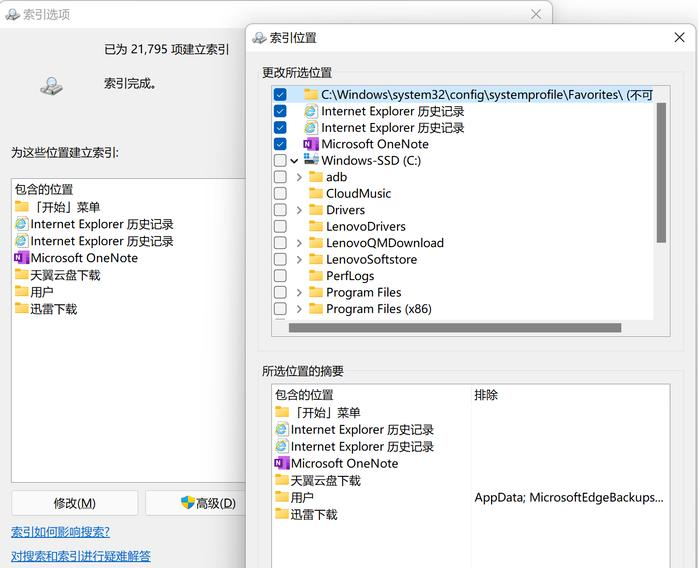
Task: Click the Windows-SSD (C:) drive icon
Action: pyautogui.click(x=311, y=159)
